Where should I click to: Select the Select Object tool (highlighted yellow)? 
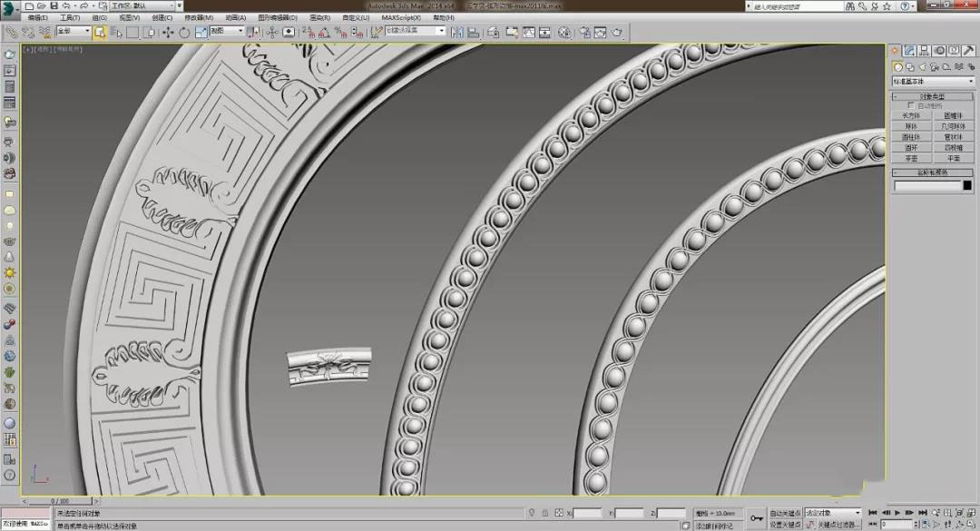[x=100, y=32]
